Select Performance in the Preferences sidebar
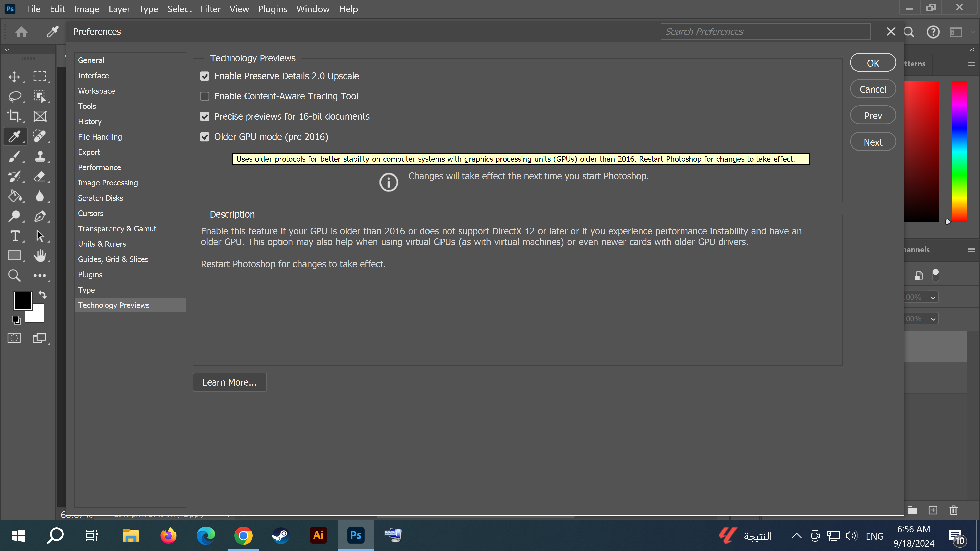980x551 pixels. (99, 167)
